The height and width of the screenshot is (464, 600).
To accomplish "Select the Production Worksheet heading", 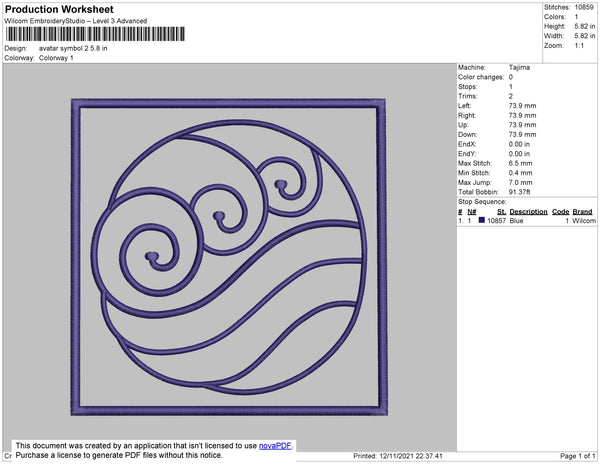I will [59, 9].
